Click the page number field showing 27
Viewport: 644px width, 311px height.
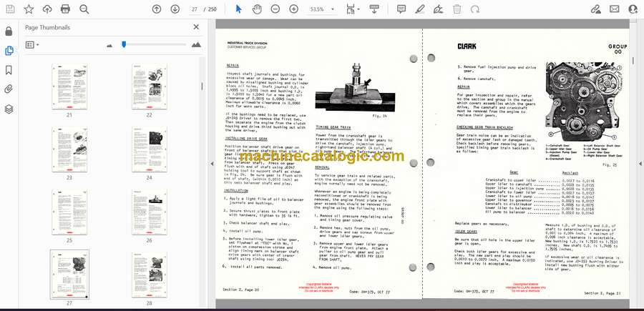click(195, 9)
